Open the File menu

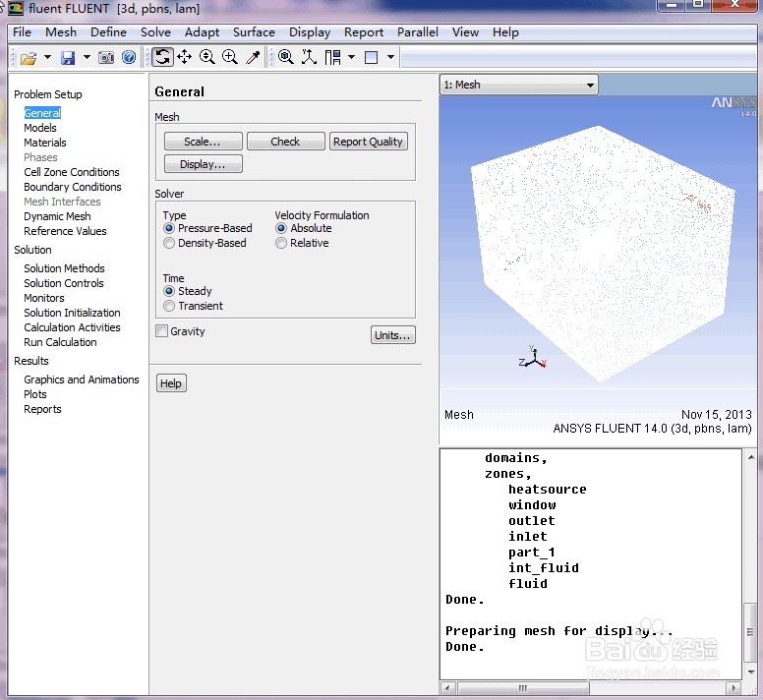point(22,32)
